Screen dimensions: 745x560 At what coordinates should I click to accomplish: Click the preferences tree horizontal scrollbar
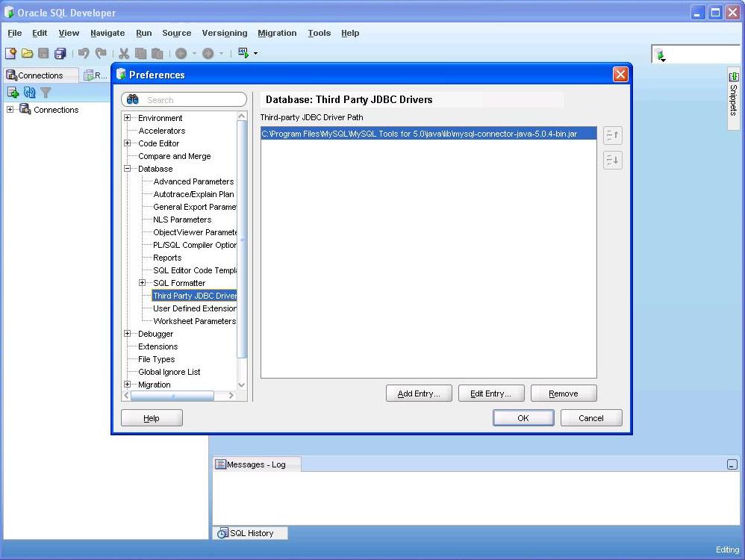(x=172, y=396)
